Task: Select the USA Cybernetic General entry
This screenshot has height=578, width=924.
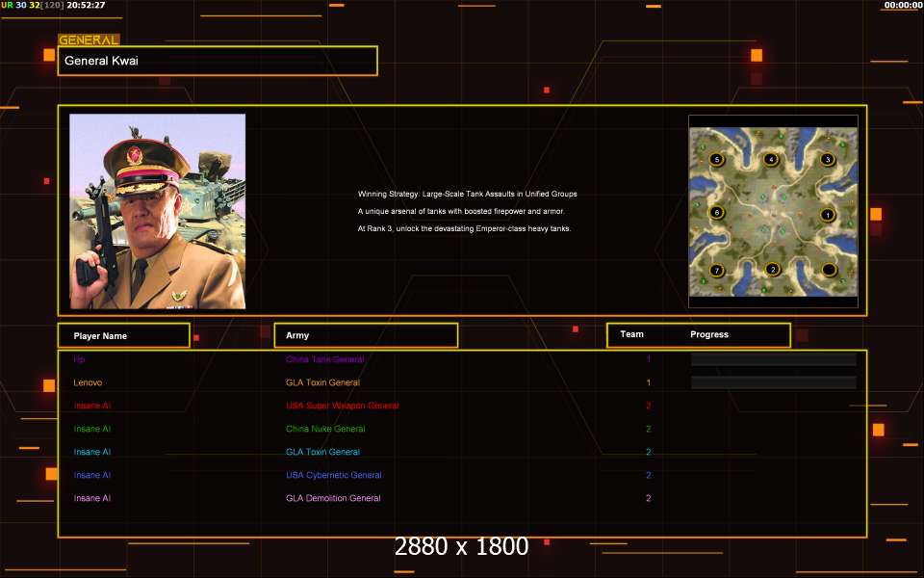Action: point(334,475)
